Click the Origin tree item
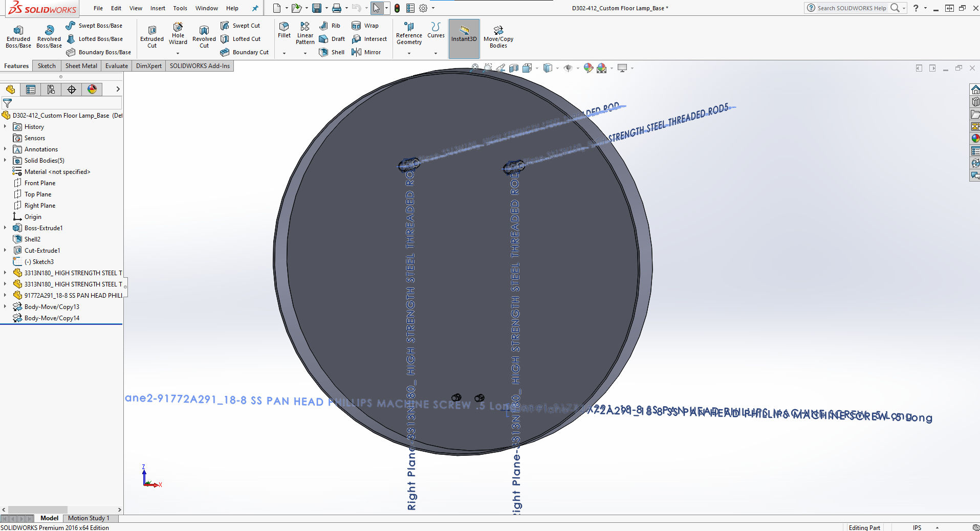The image size is (980, 531). coord(33,217)
